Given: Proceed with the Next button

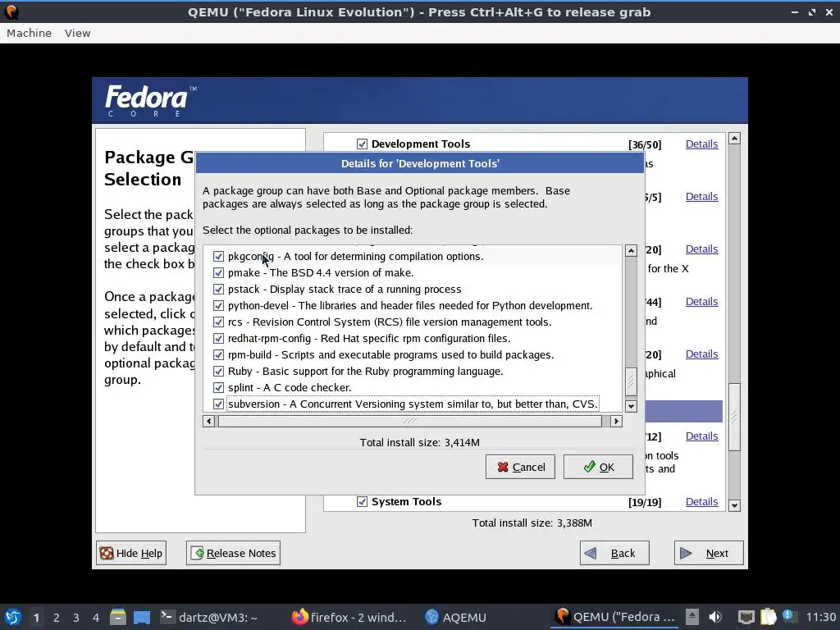Looking at the screenshot, I should point(709,553).
